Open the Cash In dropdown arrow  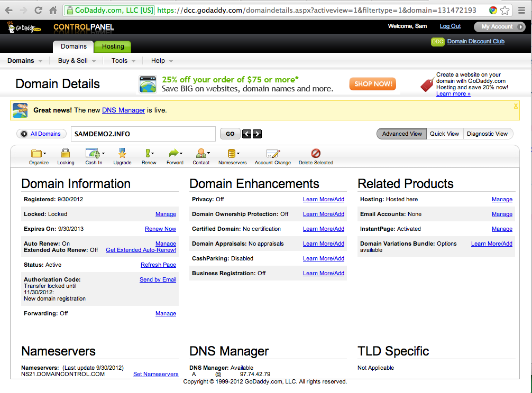point(103,154)
